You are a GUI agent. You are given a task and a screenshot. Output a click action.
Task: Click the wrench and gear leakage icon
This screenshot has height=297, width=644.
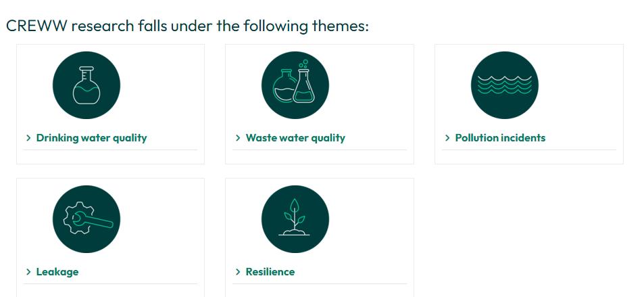point(86,219)
